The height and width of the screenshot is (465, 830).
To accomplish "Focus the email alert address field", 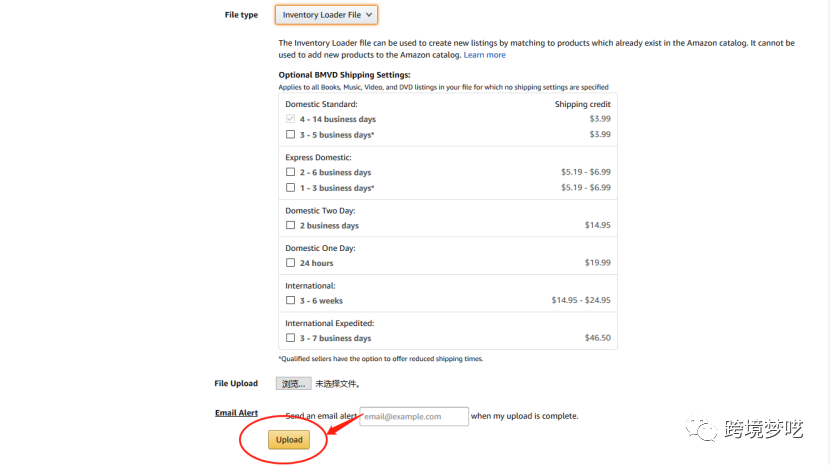I will click(414, 416).
